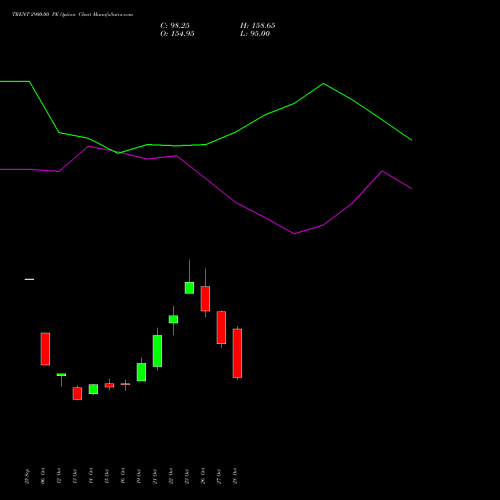Viewport: 500px width, 500px height.
Task: Click the red candlestick above 27 Oct
Action: (x=221, y=327)
